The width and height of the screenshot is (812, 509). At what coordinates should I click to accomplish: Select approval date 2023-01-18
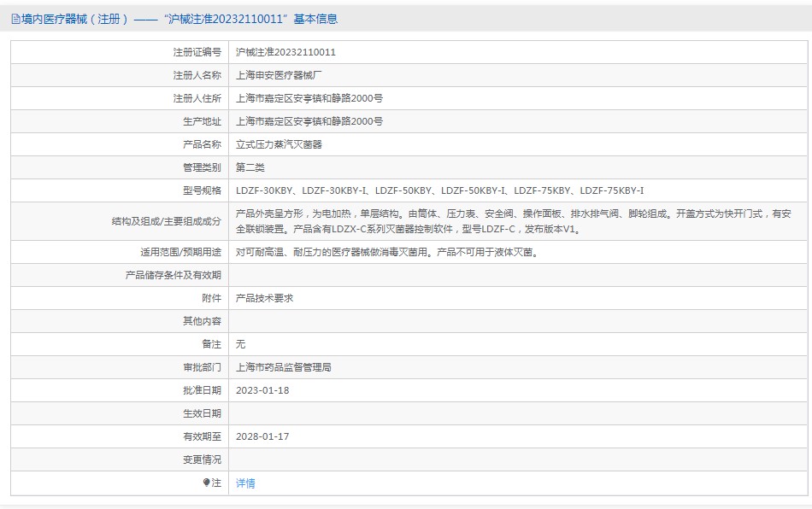tap(262, 390)
